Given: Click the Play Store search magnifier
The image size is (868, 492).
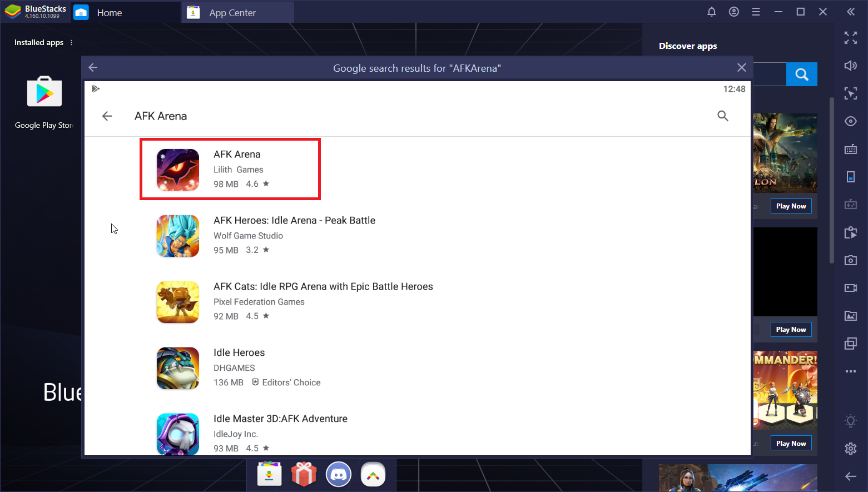Looking at the screenshot, I should click(x=722, y=116).
